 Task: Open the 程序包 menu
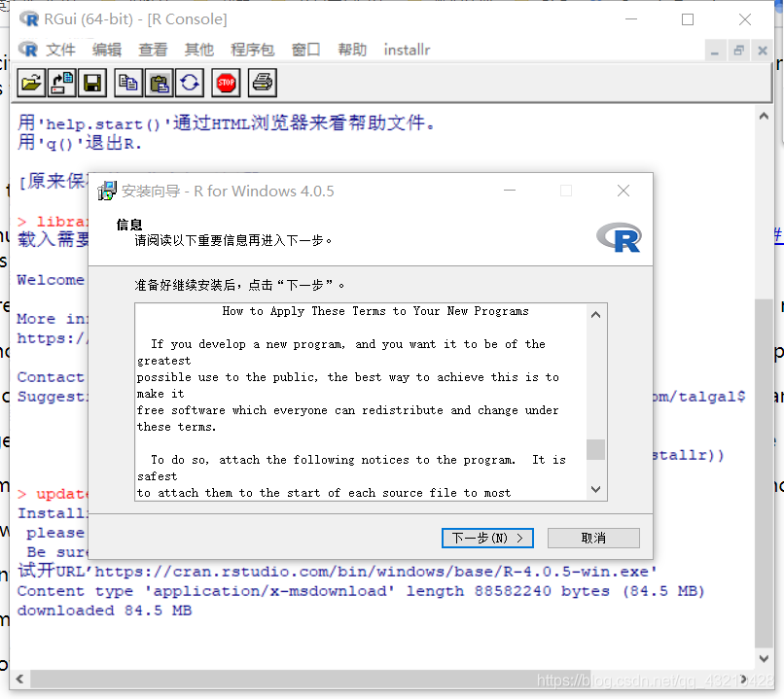(253, 50)
